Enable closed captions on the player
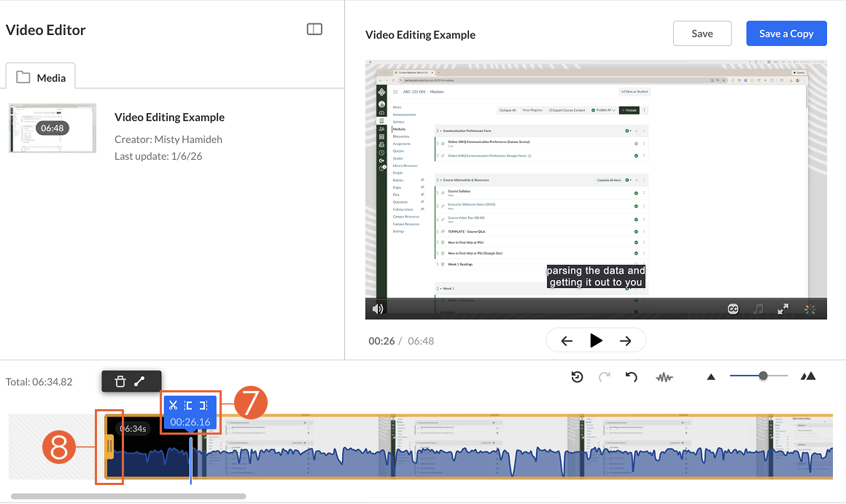This screenshot has height=504, width=846. point(731,309)
